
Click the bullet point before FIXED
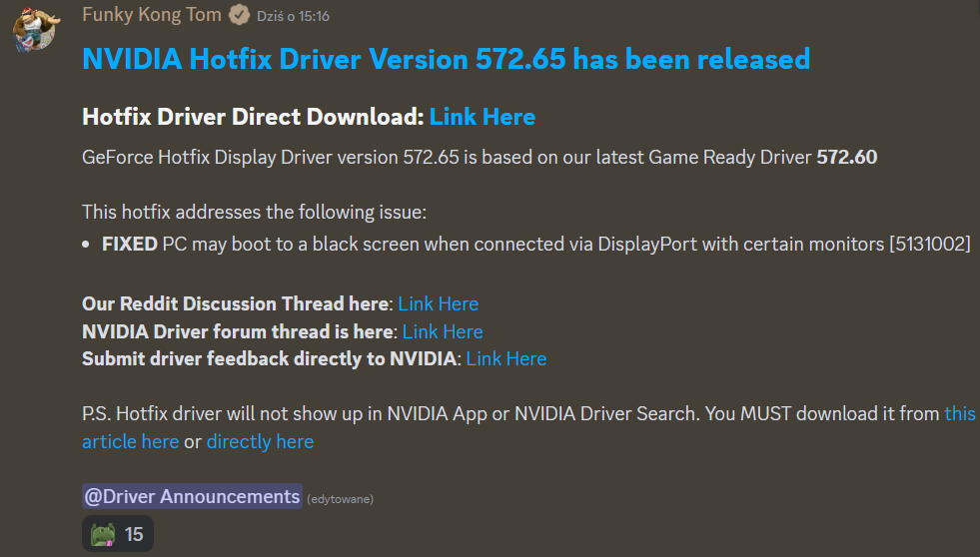(87, 245)
